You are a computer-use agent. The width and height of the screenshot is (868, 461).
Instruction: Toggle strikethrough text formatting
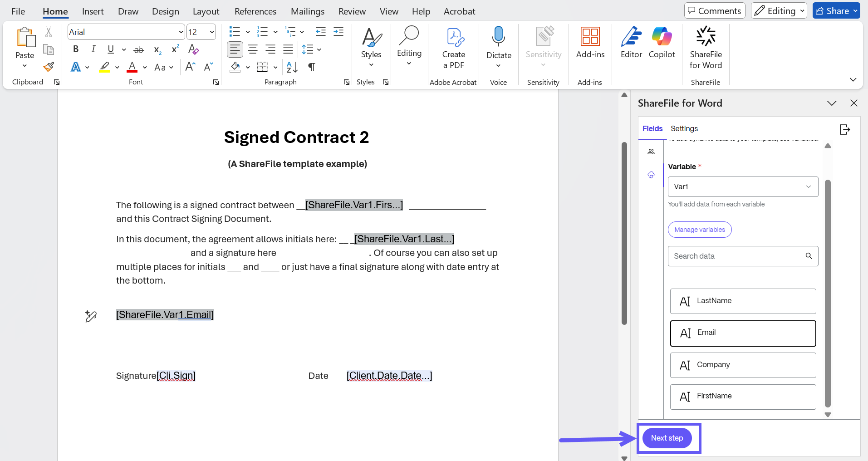tap(139, 49)
